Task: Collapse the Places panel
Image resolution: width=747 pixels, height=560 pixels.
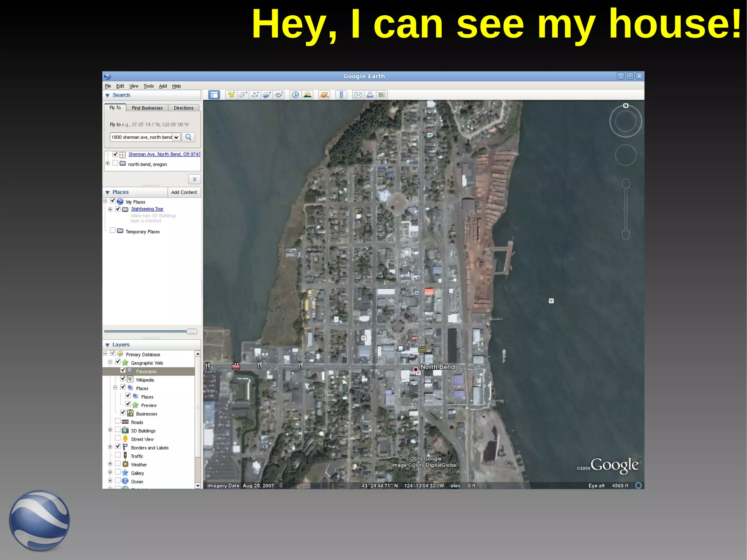Action: (x=108, y=193)
